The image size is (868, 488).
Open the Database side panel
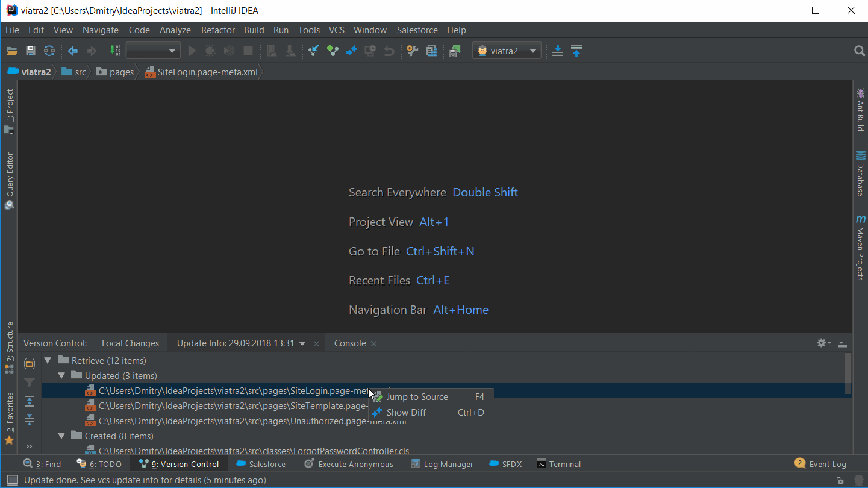pyautogui.click(x=860, y=174)
